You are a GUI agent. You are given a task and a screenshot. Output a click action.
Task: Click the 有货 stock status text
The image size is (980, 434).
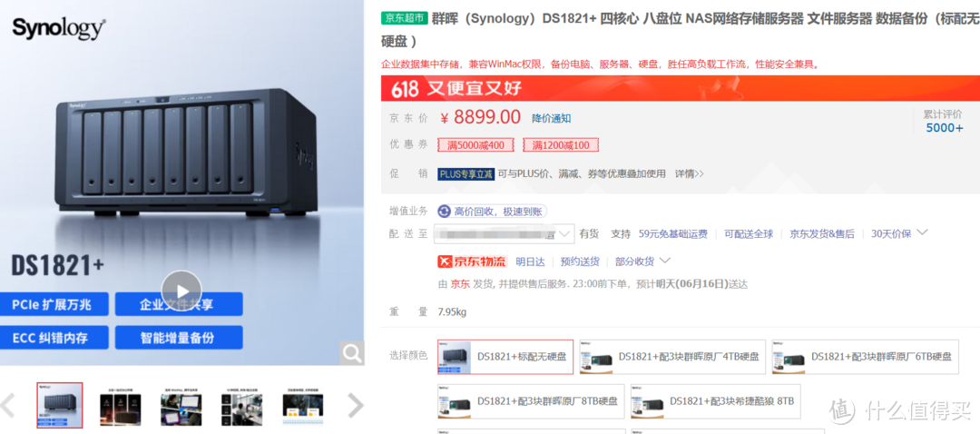coord(589,234)
